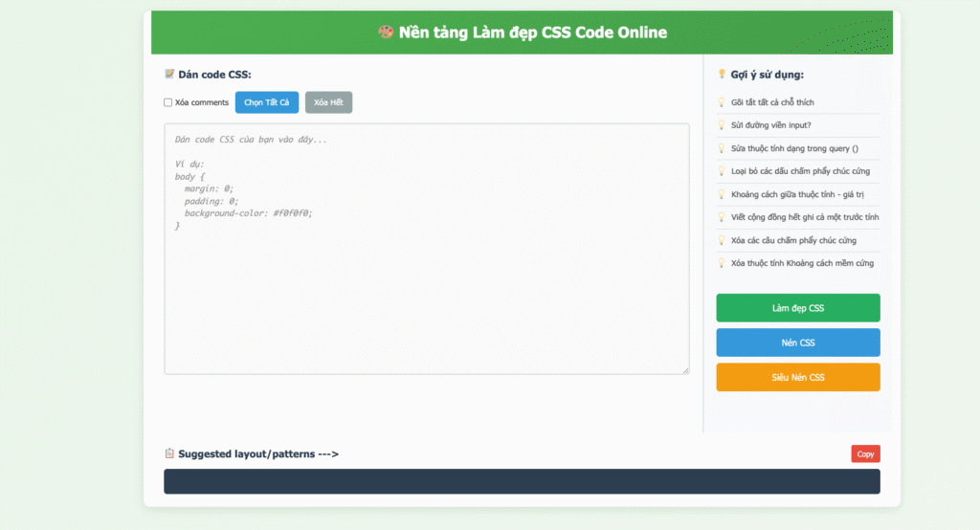Click inside the CSS code input textarea

(x=426, y=287)
